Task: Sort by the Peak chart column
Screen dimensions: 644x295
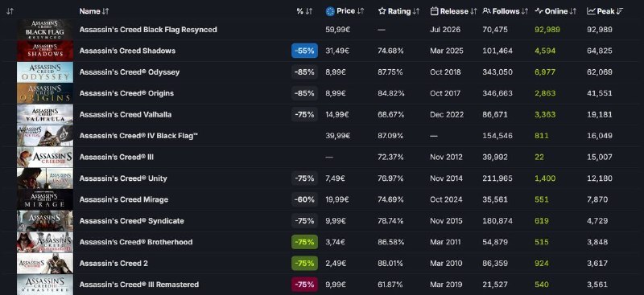Action: point(605,11)
